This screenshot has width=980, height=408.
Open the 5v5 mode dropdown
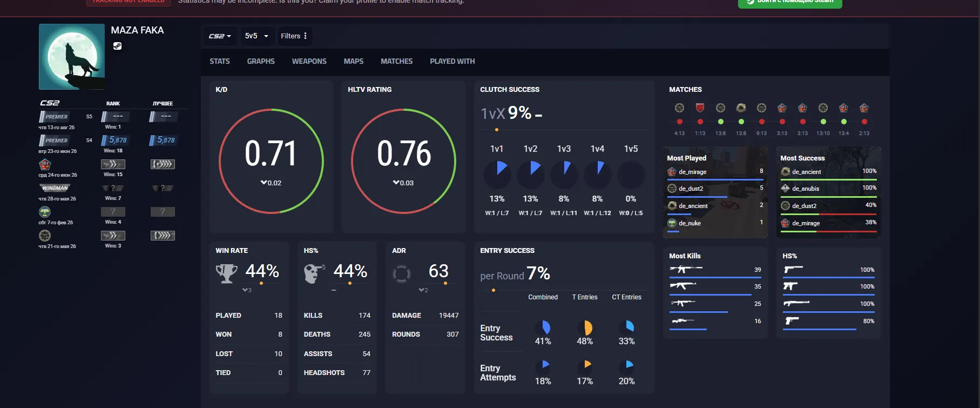click(256, 36)
